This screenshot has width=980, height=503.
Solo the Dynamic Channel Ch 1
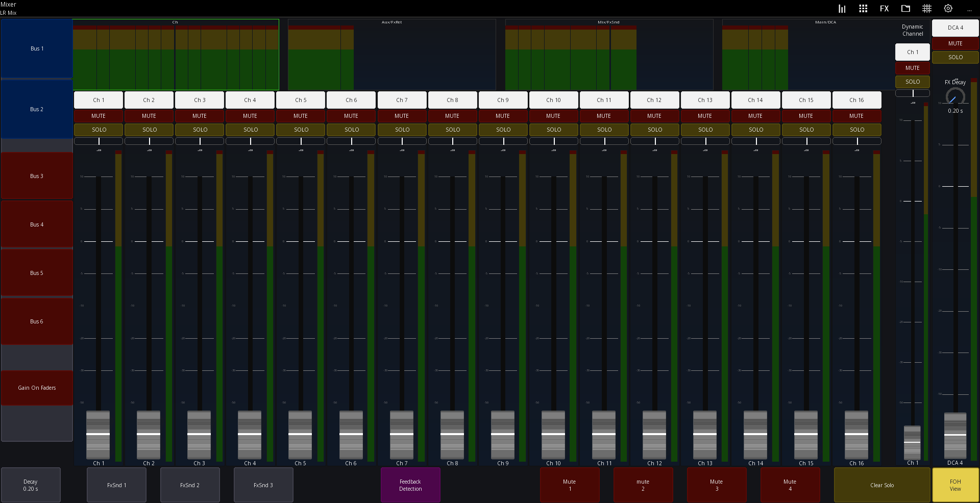[x=913, y=82]
